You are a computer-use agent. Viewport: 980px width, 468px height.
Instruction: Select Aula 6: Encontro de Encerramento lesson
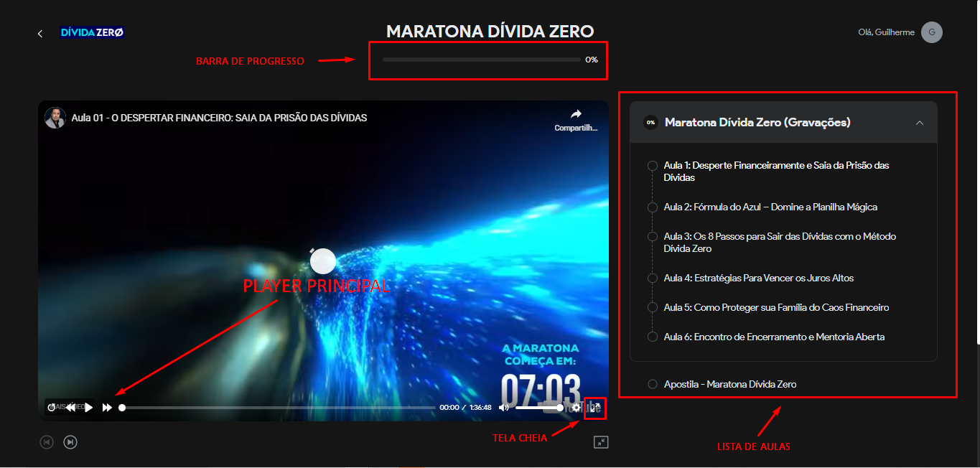(x=774, y=337)
